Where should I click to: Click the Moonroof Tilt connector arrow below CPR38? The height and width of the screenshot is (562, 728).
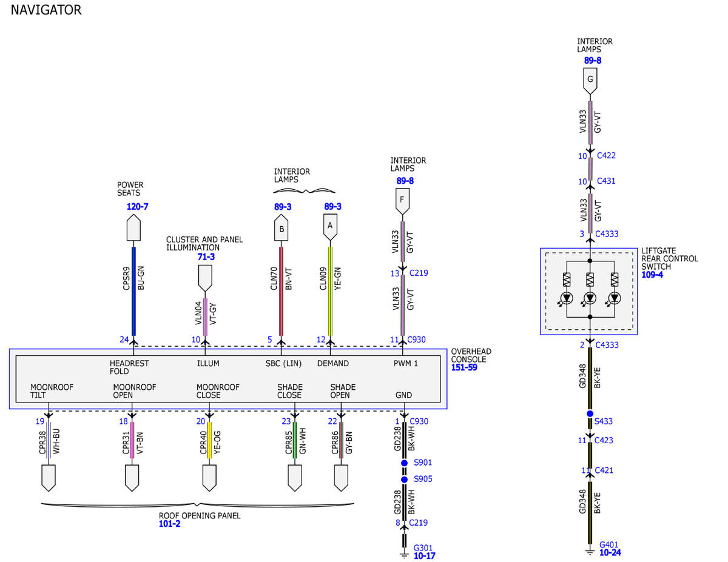pos(49,477)
